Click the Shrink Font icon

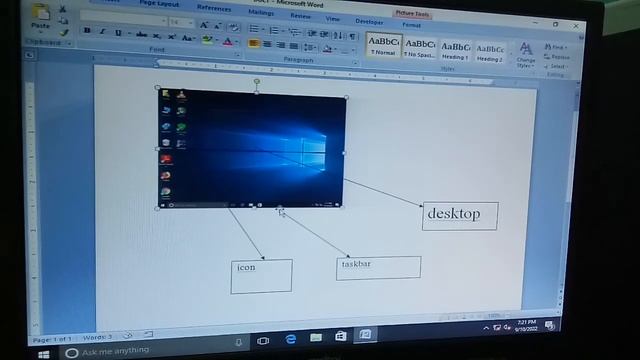coord(218,26)
